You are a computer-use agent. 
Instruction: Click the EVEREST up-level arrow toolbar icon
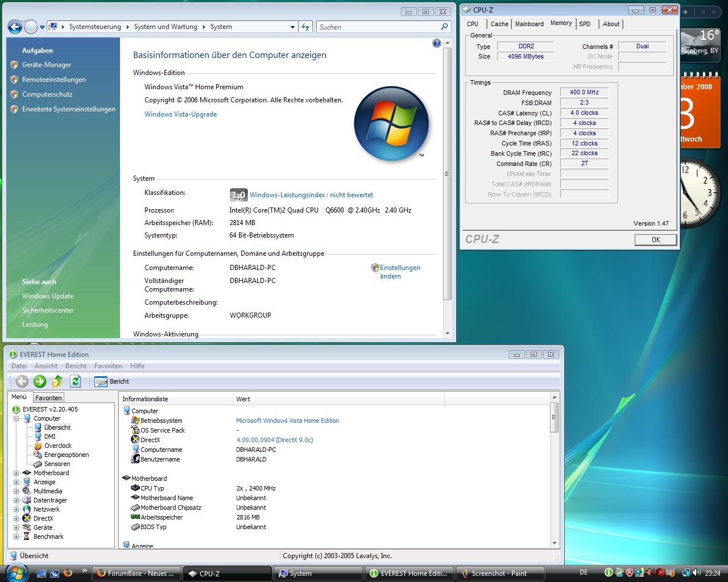(57, 381)
